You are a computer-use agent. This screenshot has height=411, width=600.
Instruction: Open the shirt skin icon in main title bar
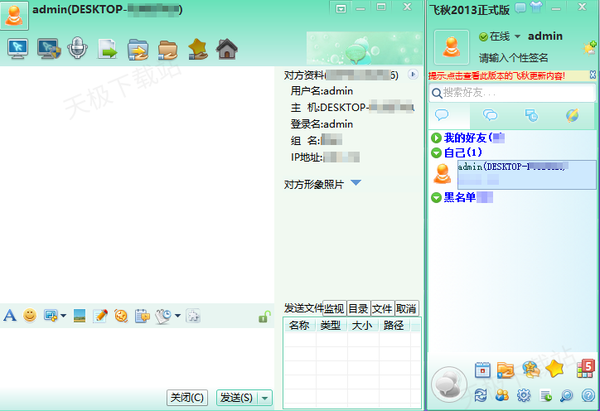536,7
